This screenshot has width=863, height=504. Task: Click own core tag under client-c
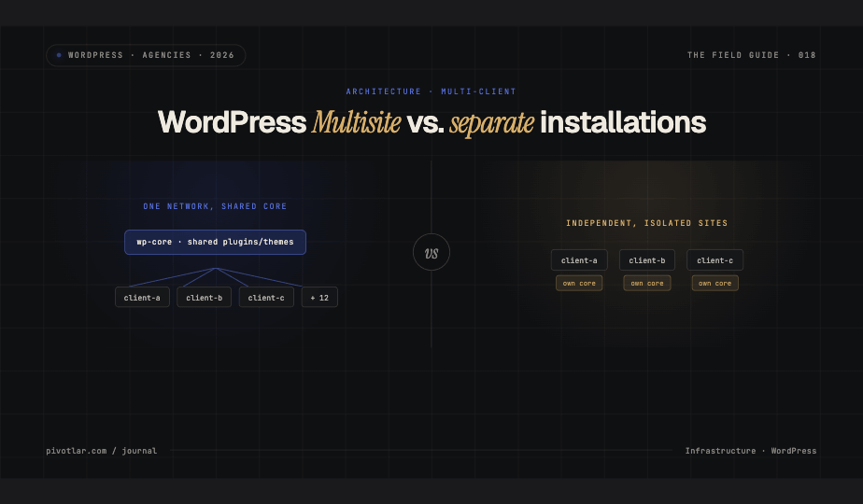(714, 284)
